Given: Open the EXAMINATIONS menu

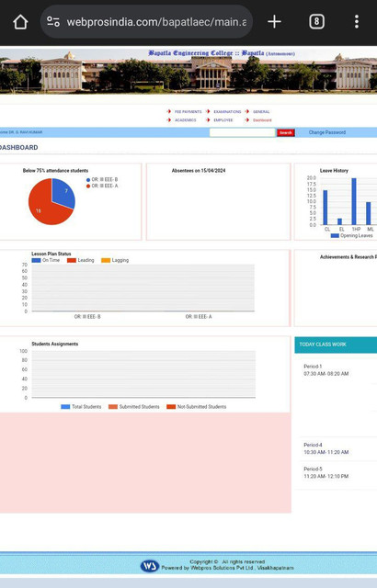Looking at the screenshot, I should point(227,112).
